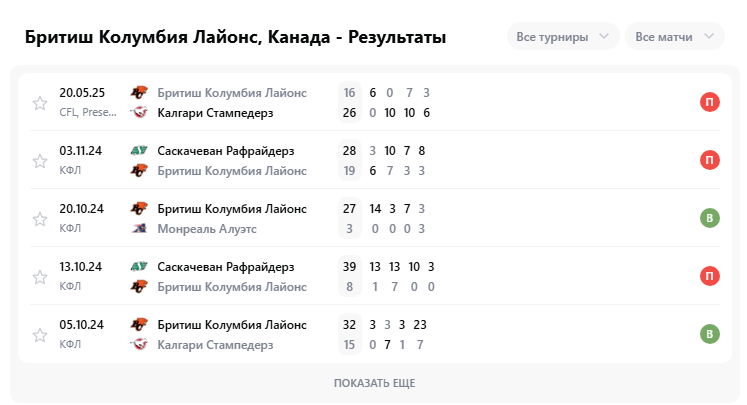Favorite the 20.05.25 match with star

(x=40, y=103)
